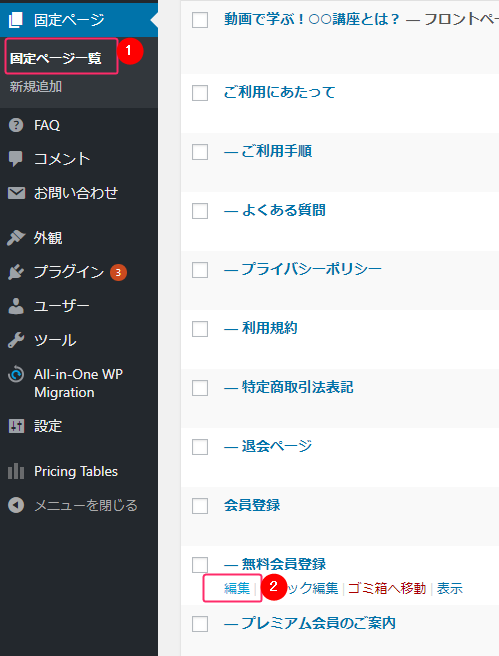Image resolution: width=499 pixels, height=656 pixels.
Task: Open FAQ via question mark icon
Action: pos(16,125)
